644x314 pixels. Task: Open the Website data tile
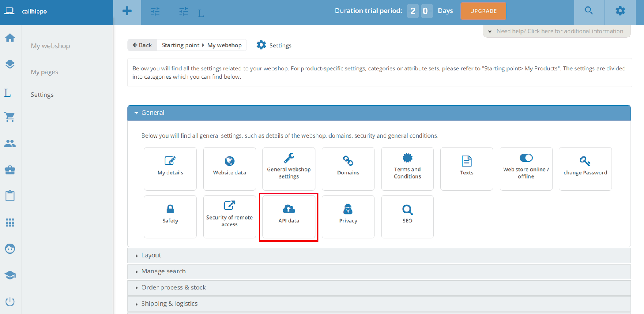(229, 169)
